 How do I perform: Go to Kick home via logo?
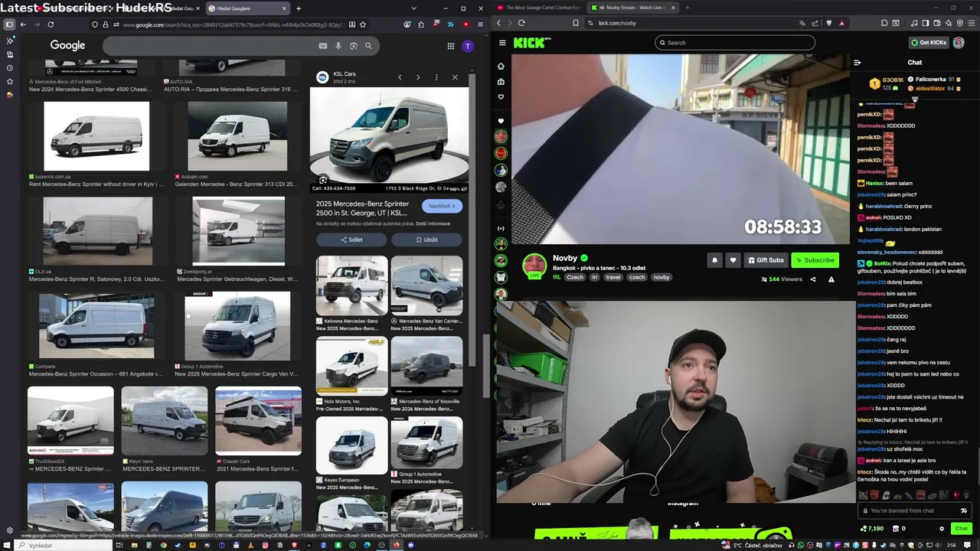(x=532, y=43)
